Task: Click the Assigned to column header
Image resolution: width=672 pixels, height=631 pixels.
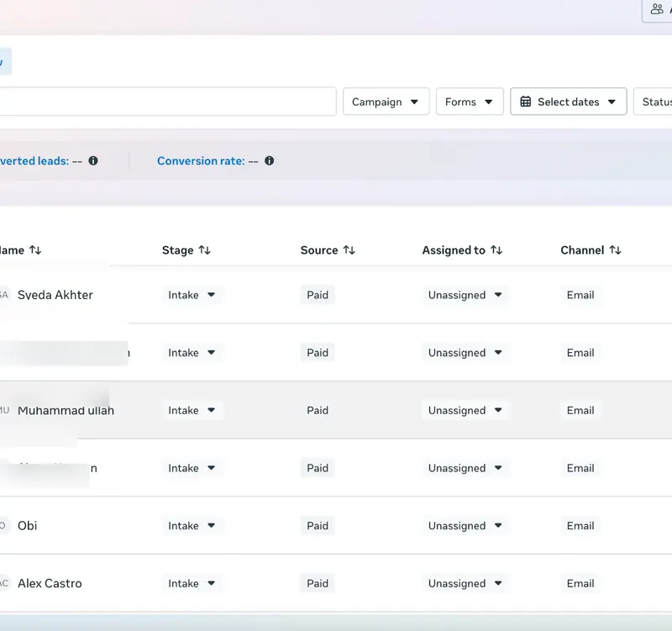Action: point(454,250)
